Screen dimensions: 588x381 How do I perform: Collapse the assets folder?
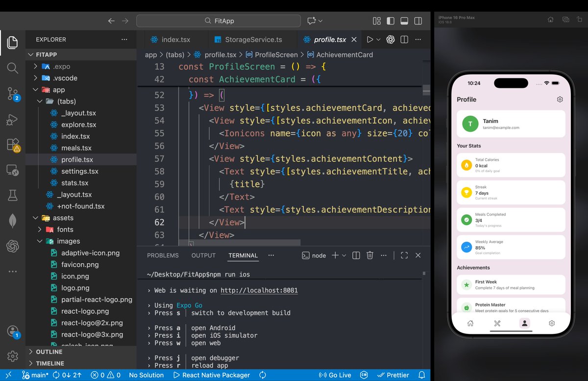(81, 218)
